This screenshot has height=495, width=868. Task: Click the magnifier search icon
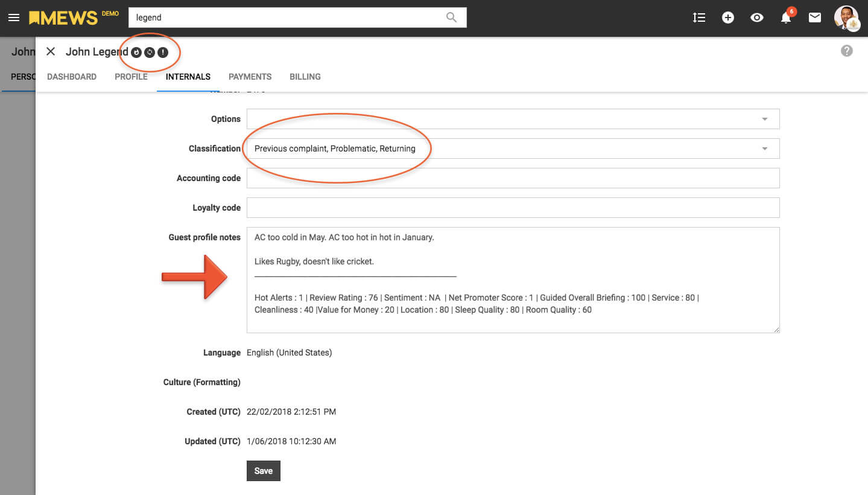[x=451, y=18]
